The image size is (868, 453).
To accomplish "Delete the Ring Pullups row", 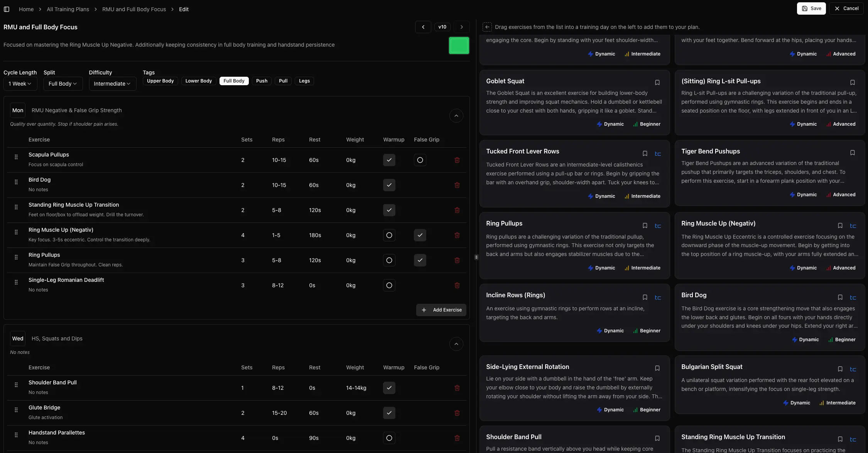I will [457, 260].
